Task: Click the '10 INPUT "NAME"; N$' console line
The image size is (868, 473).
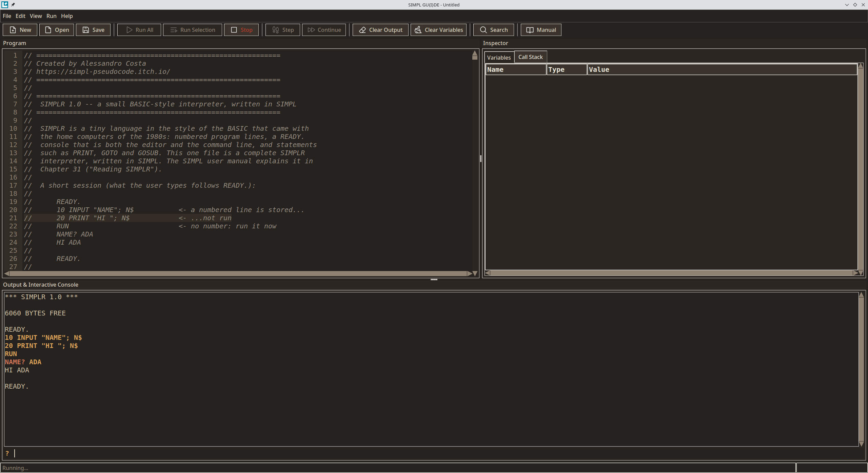Action: tap(43, 337)
